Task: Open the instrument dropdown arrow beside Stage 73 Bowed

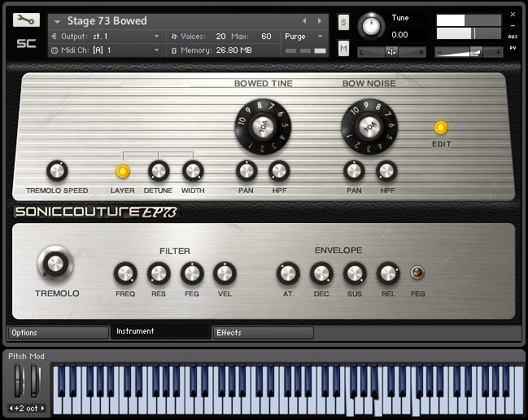Action: [57, 22]
